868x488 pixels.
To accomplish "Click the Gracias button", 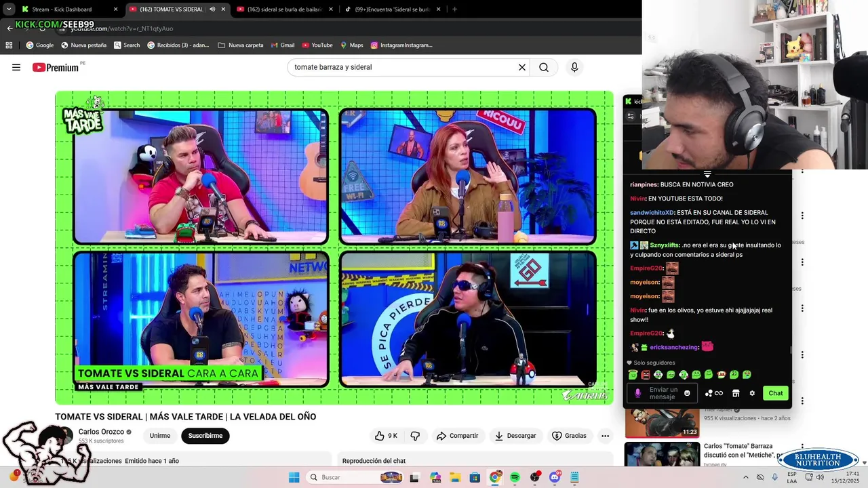I will [x=570, y=436].
